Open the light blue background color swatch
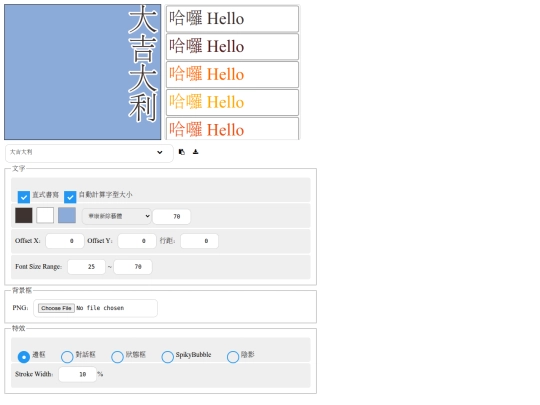The width and height of the screenshot is (540, 405). click(67, 216)
